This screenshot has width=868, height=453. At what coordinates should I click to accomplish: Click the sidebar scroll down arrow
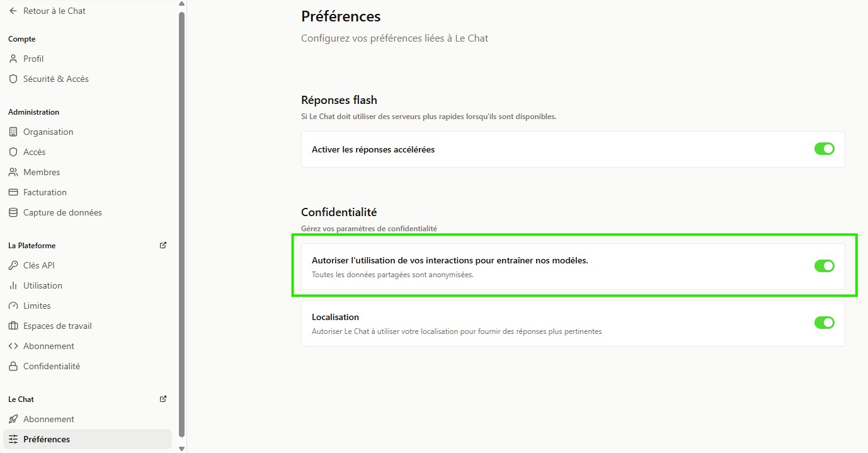[x=182, y=448]
